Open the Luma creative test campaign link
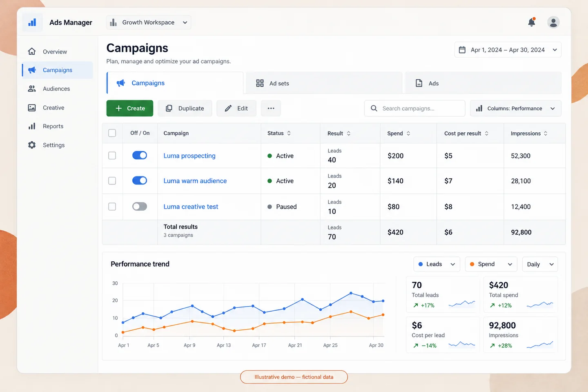This screenshot has height=392, width=588. point(191,207)
